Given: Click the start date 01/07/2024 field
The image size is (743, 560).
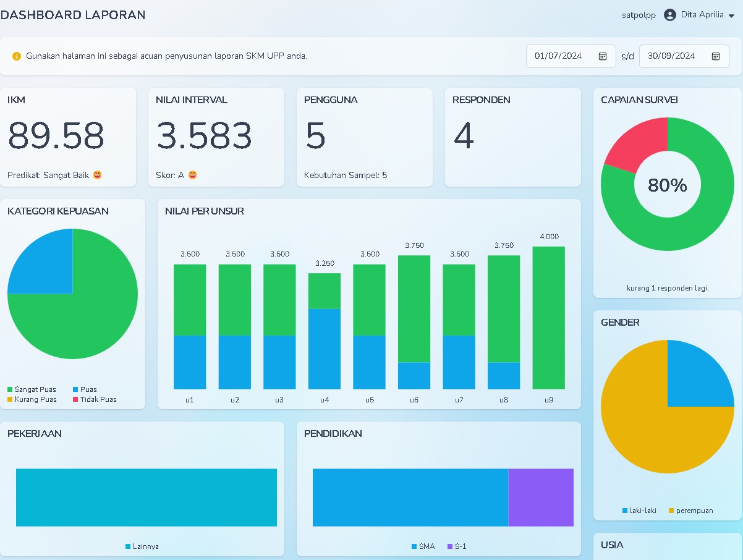Looking at the screenshot, I should [559, 56].
